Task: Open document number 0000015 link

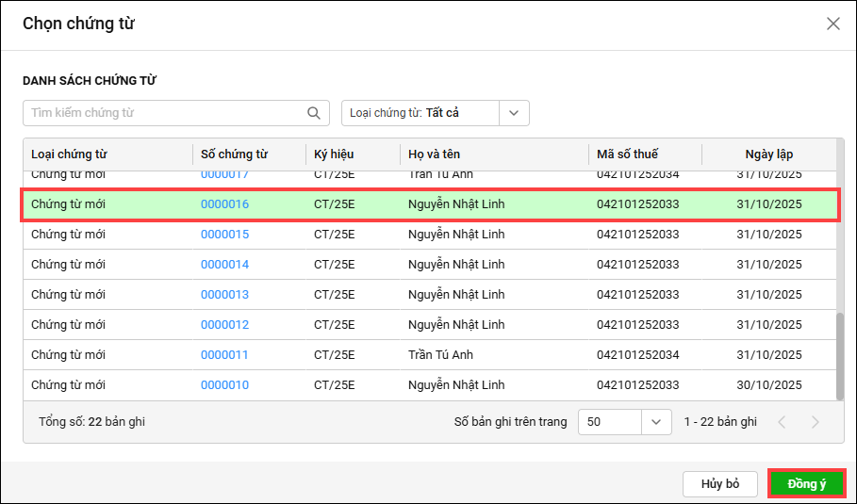Action: (x=224, y=235)
